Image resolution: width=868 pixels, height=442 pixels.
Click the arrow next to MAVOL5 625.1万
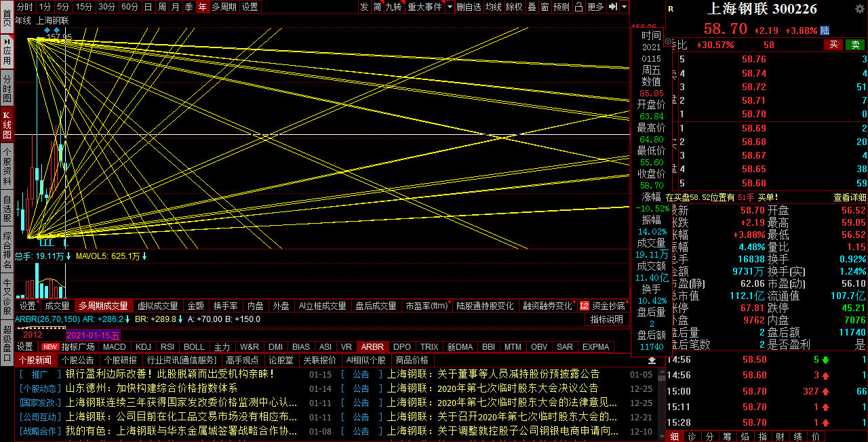[144, 257]
